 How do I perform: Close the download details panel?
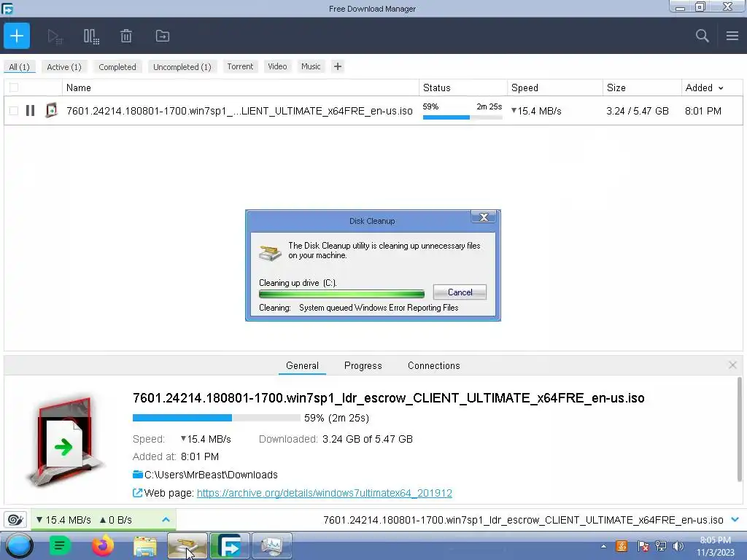tap(732, 365)
